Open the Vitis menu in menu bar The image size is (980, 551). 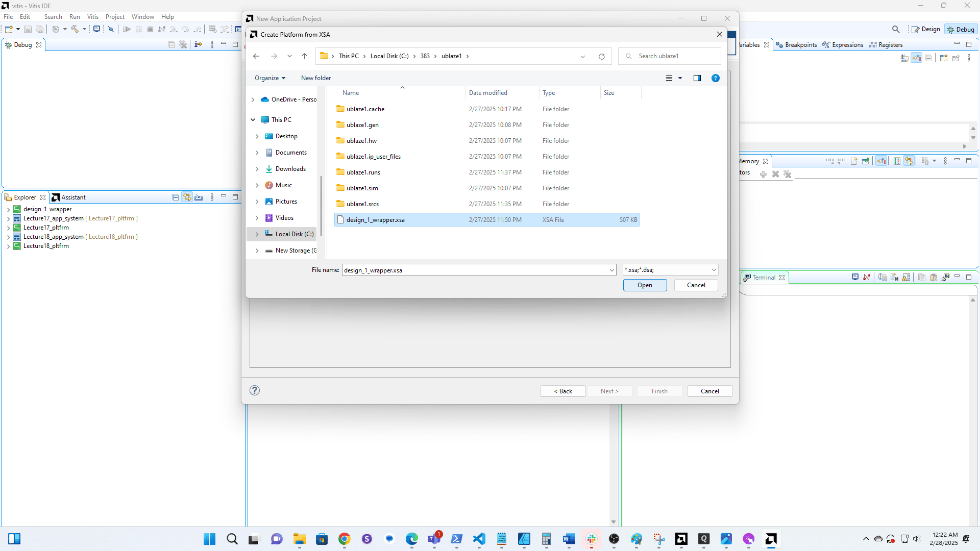click(92, 17)
